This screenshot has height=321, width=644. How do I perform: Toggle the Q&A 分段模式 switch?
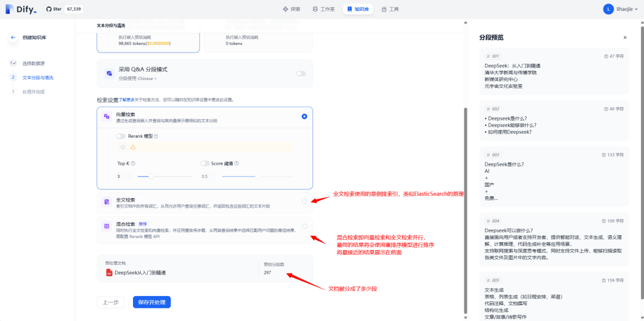pos(301,73)
